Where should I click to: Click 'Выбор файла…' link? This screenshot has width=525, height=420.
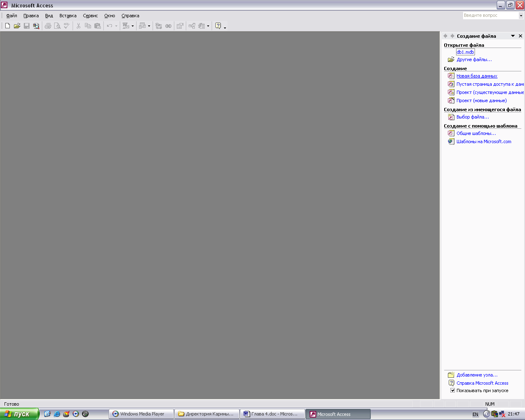472,117
